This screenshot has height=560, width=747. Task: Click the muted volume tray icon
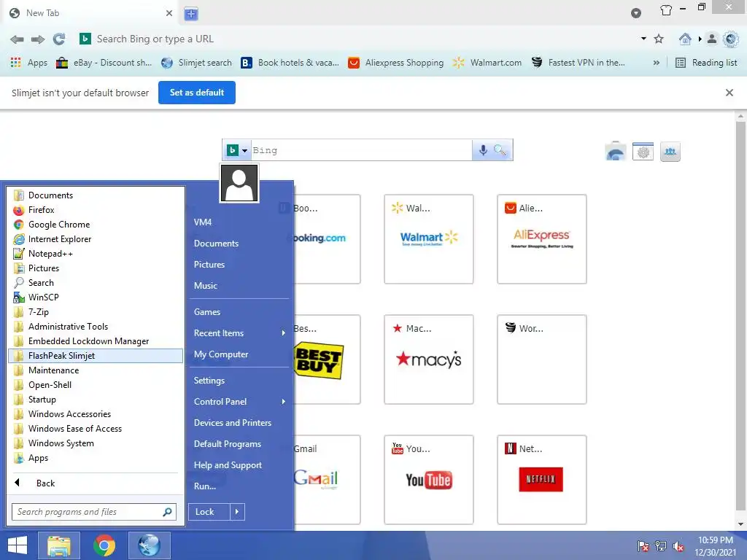tap(678, 547)
